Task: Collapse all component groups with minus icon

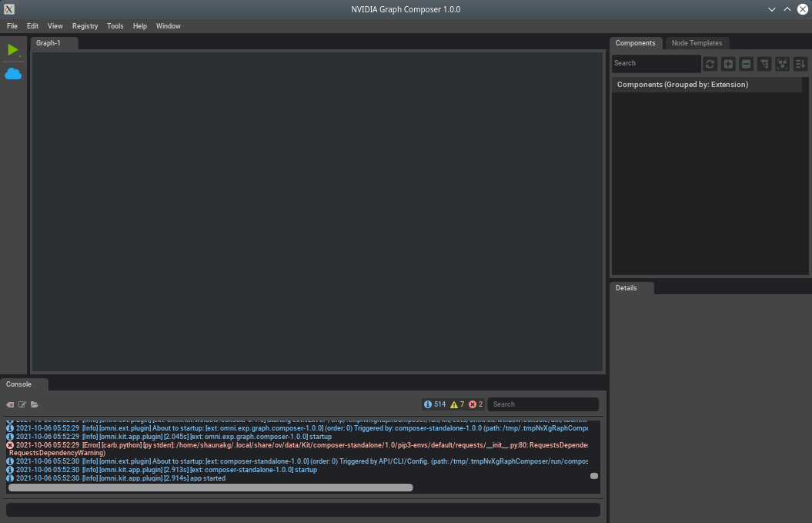Action: point(746,64)
